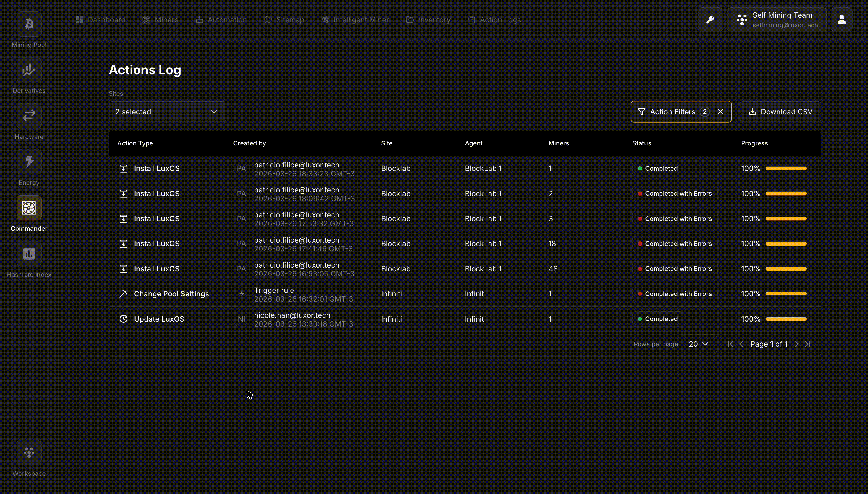Switch to the Inventory tab
Screen dimensions: 868x494
pyautogui.click(x=428, y=19)
